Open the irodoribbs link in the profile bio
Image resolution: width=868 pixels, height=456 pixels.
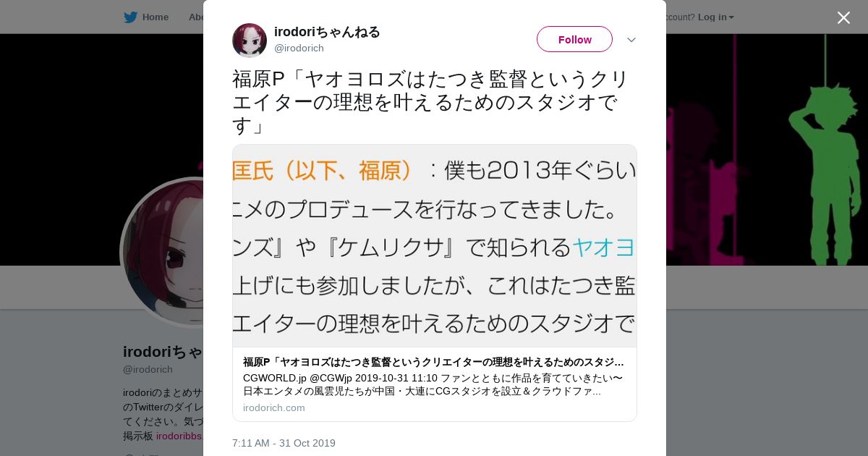[x=179, y=436]
